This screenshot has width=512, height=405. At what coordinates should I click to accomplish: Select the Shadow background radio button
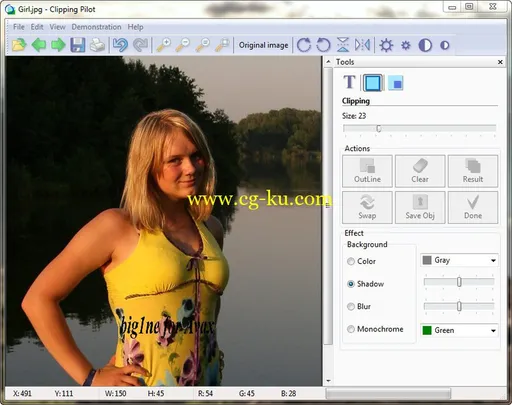[351, 284]
